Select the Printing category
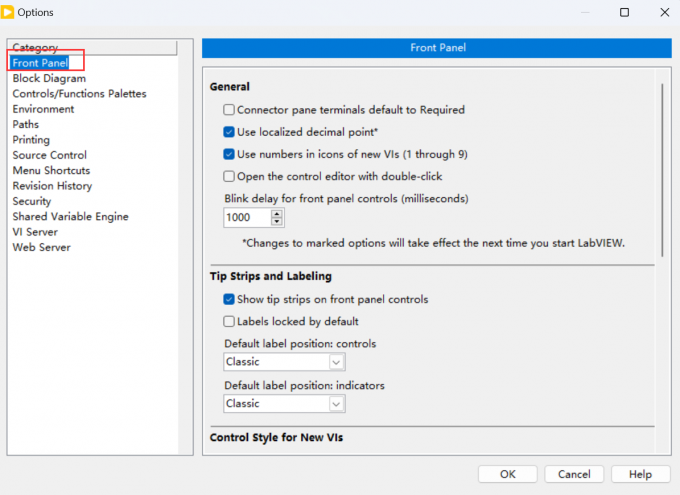680x495 pixels. point(31,140)
